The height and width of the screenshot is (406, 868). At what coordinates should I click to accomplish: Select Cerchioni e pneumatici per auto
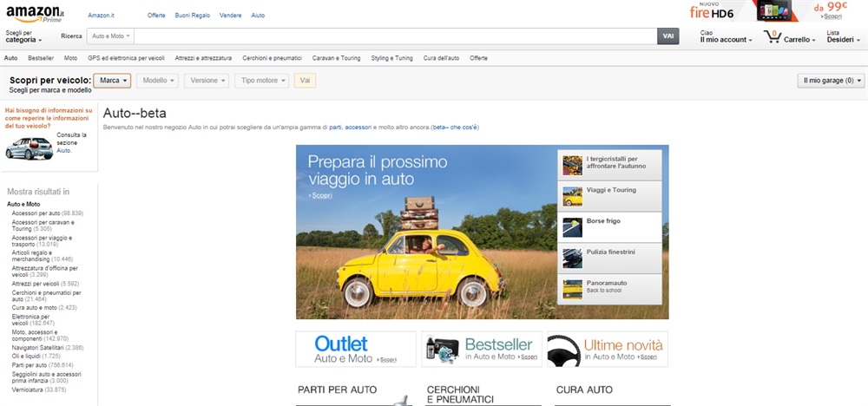pos(47,296)
